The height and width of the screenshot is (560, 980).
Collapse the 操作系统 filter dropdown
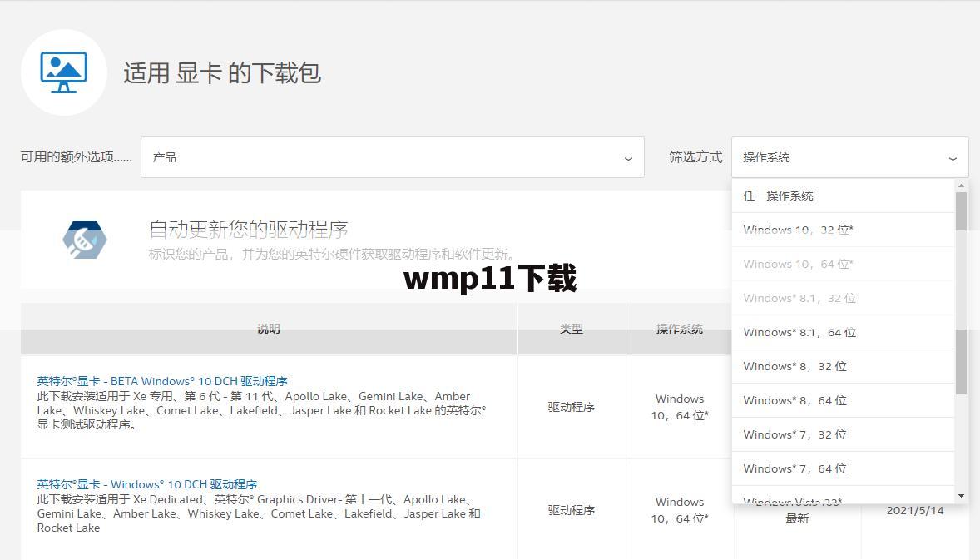point(850,157)
